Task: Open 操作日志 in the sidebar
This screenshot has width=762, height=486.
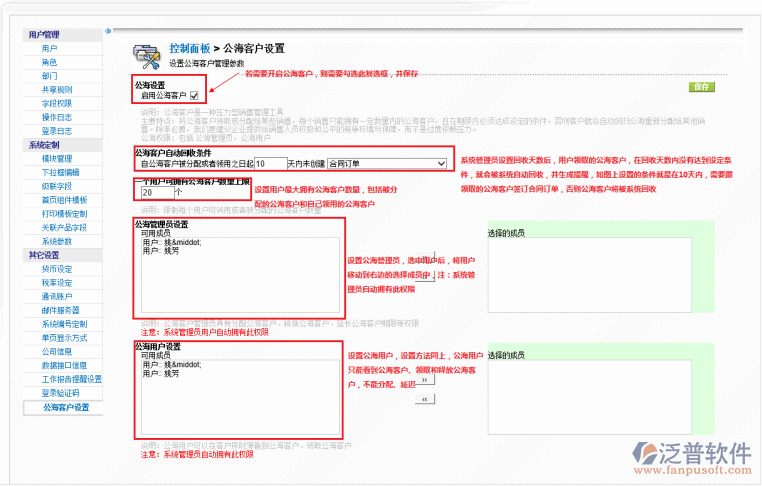Action: coord(57,117)
